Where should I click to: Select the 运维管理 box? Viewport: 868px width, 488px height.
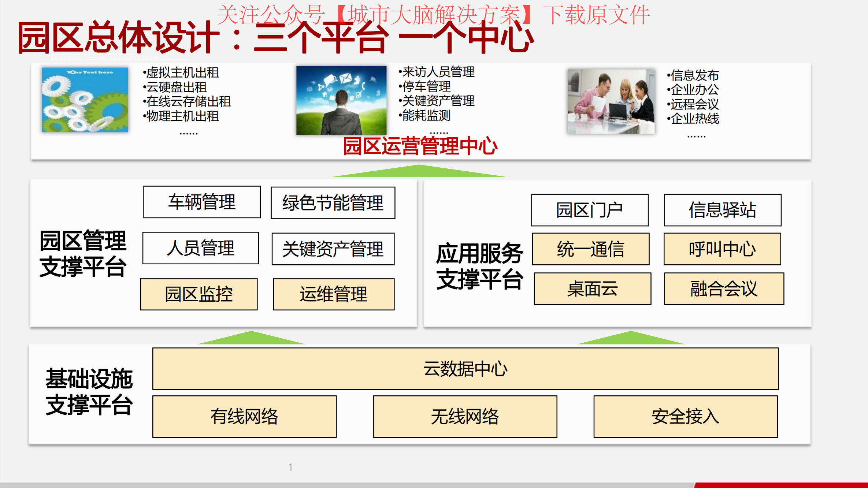point(334,294)
